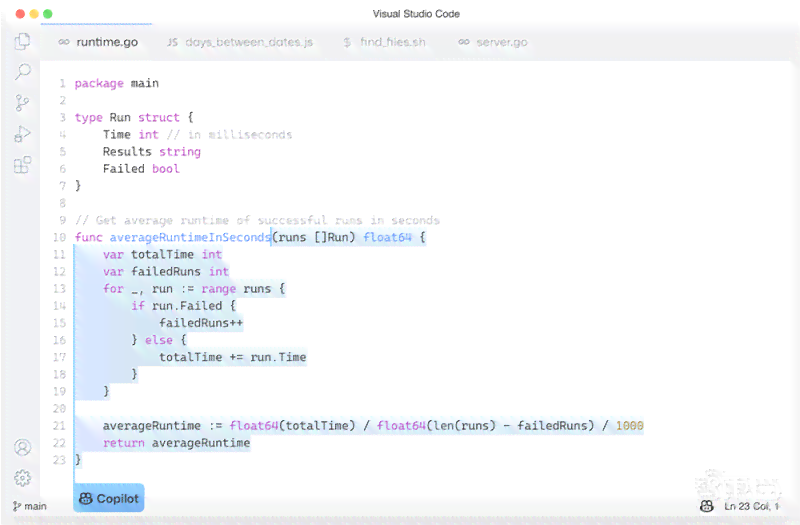This screenshot has width=800, height=525.
Task: Switch to the server.go tab
Action: pos(502,42)
